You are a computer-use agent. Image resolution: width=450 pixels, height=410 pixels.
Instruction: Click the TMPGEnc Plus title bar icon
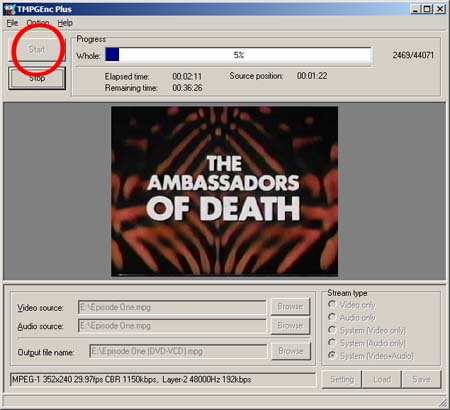pos(10,9)
